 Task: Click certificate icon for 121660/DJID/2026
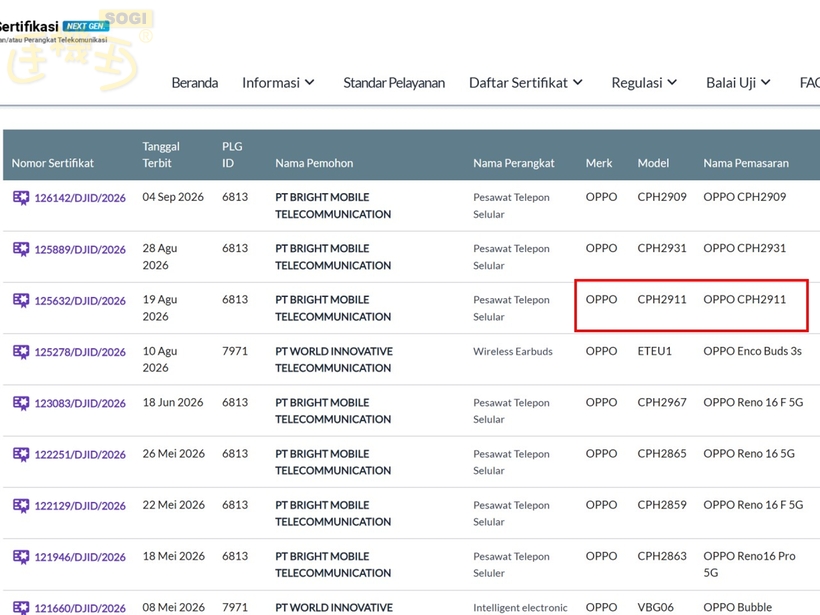[x=21, y=608]
